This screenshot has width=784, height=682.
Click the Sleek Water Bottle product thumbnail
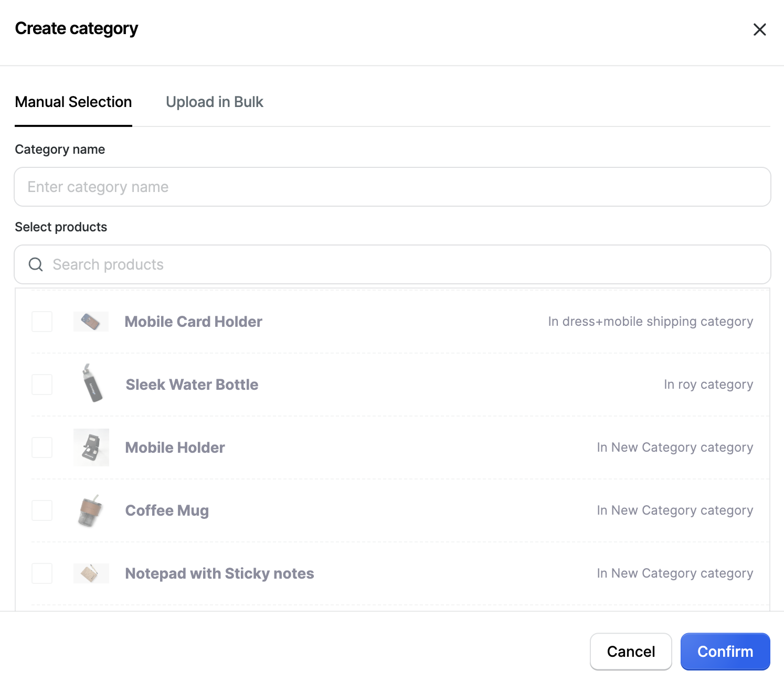90,384
